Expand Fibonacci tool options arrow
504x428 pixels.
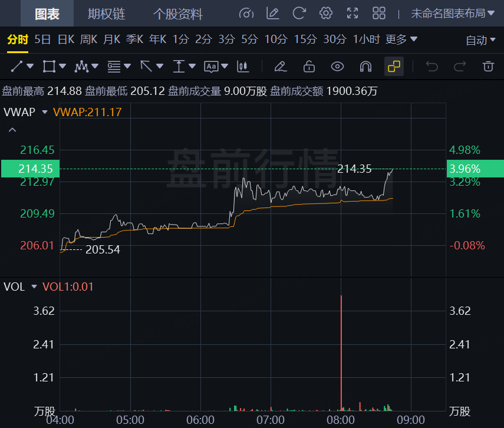(x=127, y=67)
